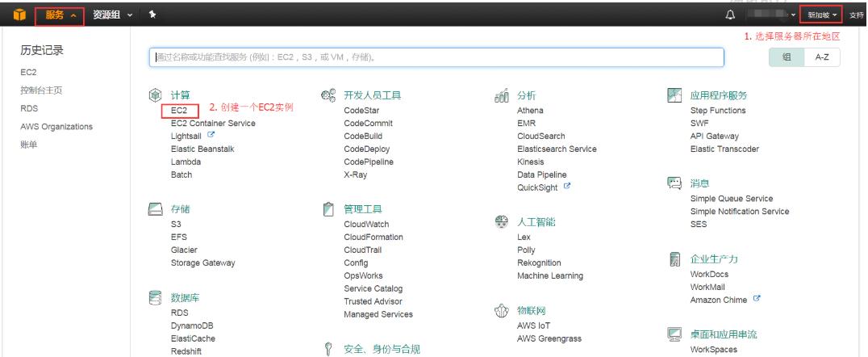868x357 pixels.
Task: Open Machine Learning service
Action: click(x=550, y=275)
